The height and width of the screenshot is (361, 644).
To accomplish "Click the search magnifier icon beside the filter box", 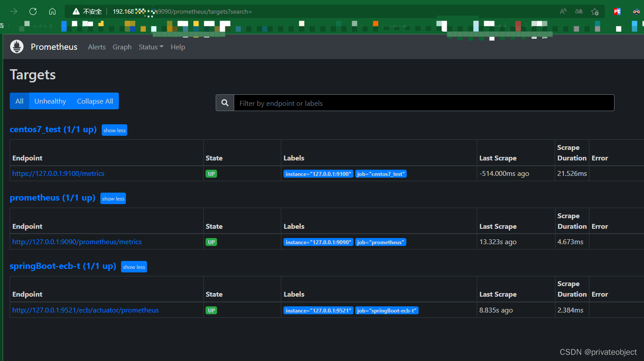I will [225, 103].
